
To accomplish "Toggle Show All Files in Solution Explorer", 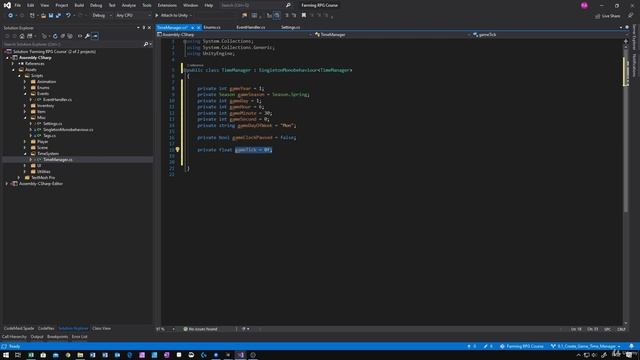I will point(70,36).
